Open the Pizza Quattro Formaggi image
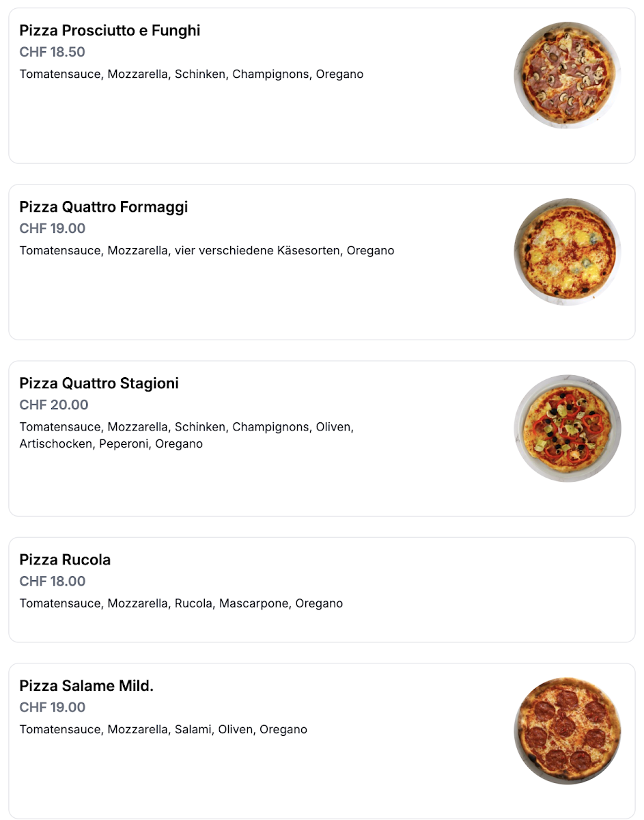 [x=567, y=251]
